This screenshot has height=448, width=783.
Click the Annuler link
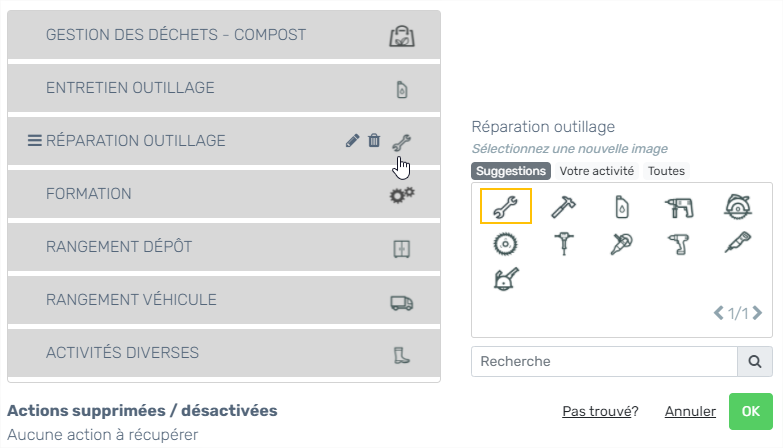pos(690,412)
